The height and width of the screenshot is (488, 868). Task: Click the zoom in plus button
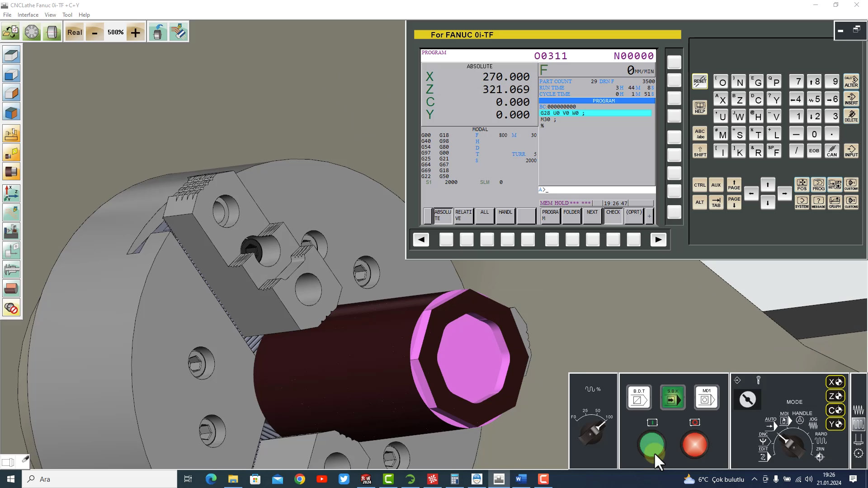pos(135,32)
